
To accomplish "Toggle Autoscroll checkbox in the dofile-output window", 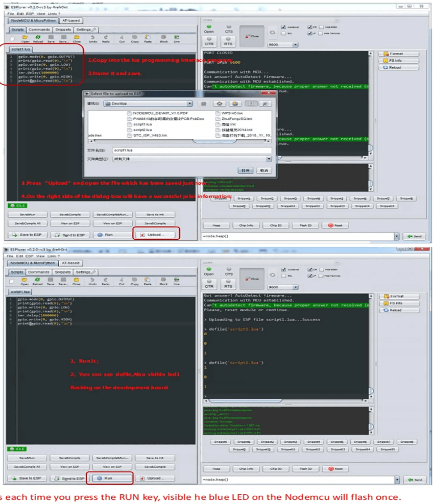I will tap(283, 270).
